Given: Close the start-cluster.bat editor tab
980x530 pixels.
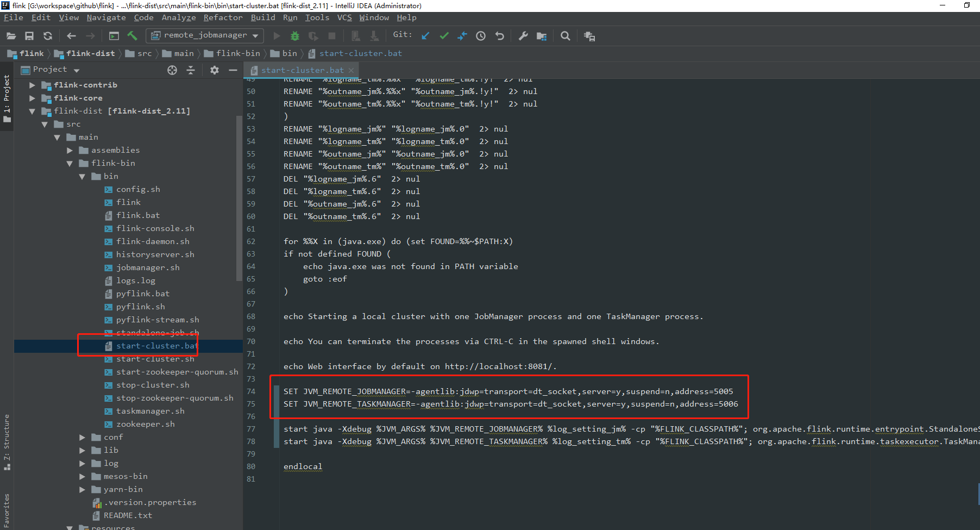Looking at the screenshot, I should tap(351, 70).
